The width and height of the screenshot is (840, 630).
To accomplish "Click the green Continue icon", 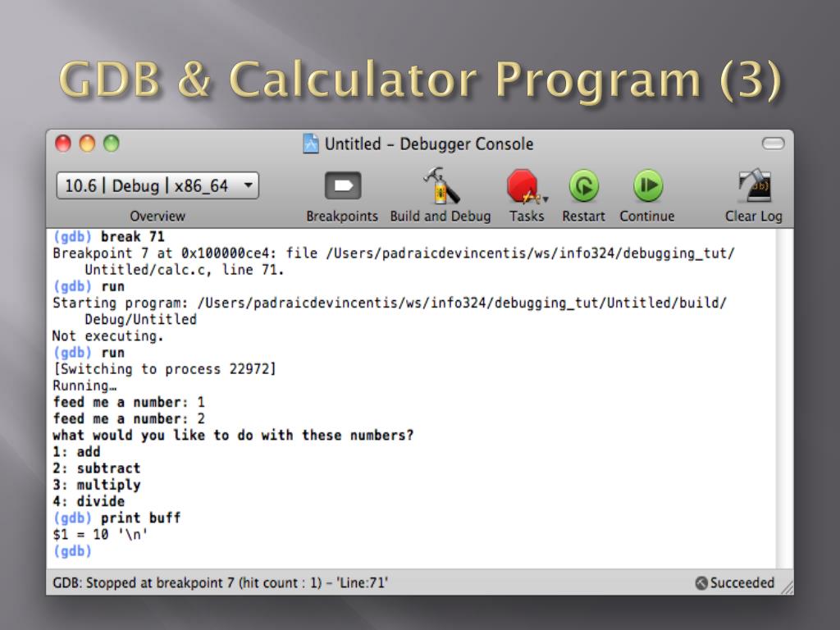I will tap(648, 186).
